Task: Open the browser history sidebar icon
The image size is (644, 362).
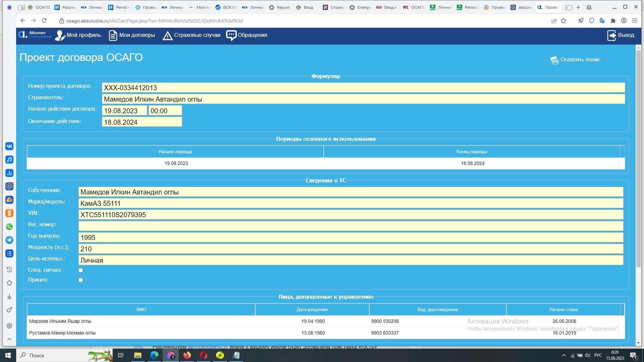Action: (x=9, y=269)
